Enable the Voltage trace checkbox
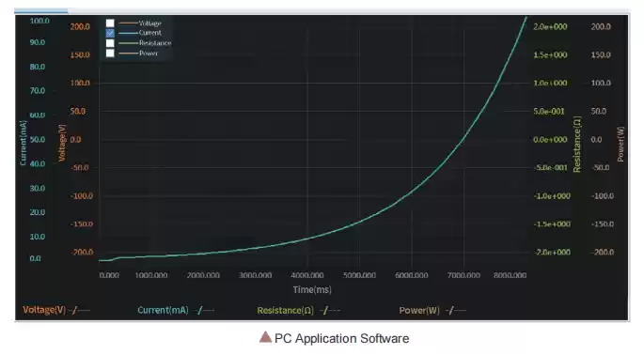The width and height of the screenshot is (644, 354). (x=110, y=23)
